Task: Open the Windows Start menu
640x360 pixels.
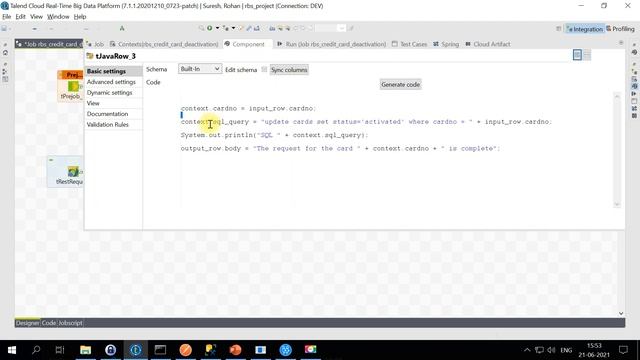Action: tap(12, 350)
